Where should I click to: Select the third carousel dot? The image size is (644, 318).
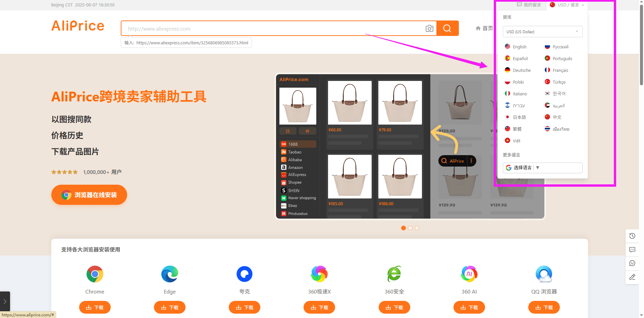[417, 228]
